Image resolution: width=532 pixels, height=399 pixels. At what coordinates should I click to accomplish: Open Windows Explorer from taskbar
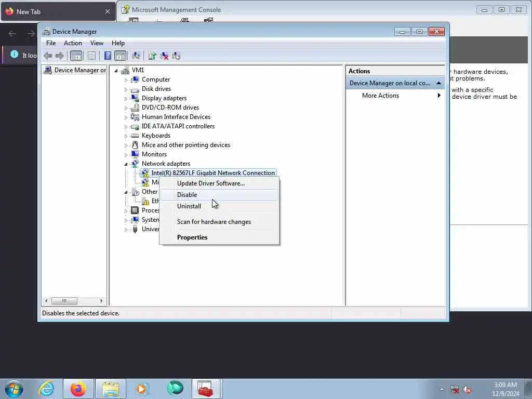pos(111,389)
